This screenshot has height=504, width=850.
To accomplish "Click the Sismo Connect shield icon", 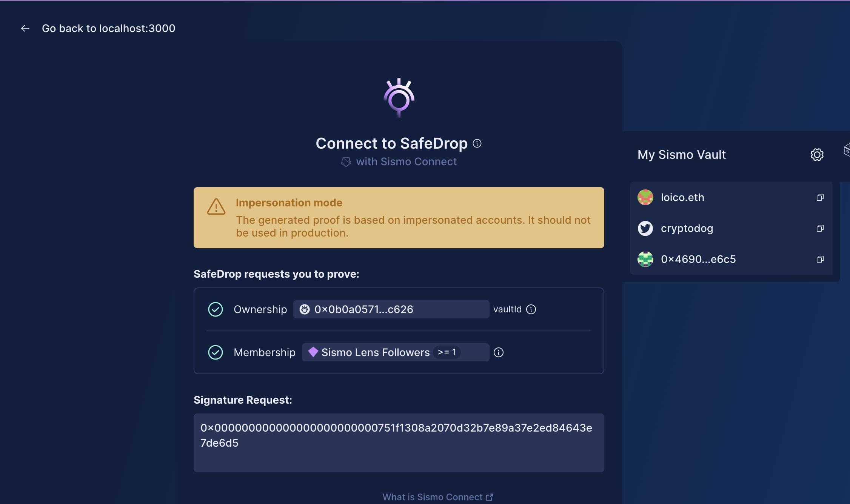I will 346,162.
